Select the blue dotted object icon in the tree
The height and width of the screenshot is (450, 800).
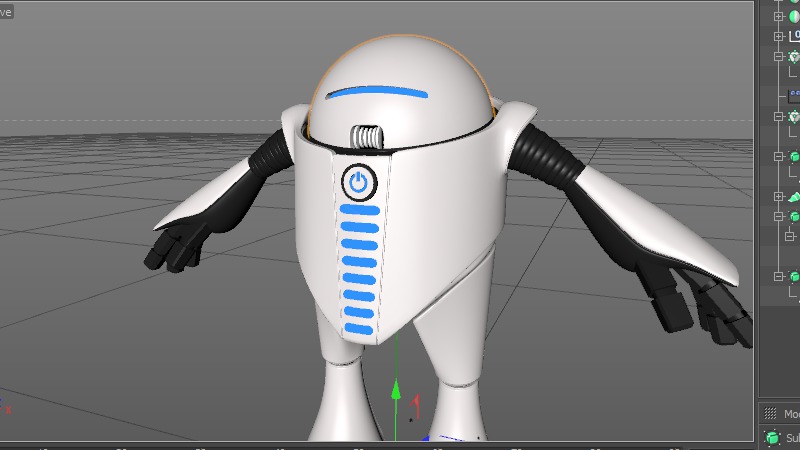tap(794, 96)
